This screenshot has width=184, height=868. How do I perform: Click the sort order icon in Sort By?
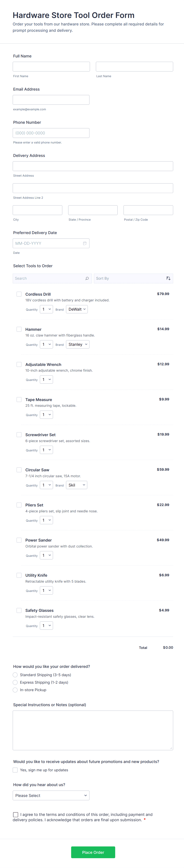[x=168, y=278]
